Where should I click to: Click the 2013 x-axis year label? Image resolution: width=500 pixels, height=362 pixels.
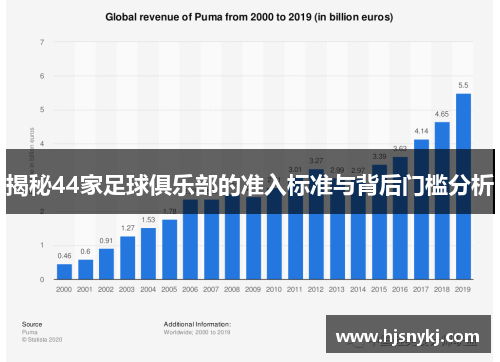(337, 289)
